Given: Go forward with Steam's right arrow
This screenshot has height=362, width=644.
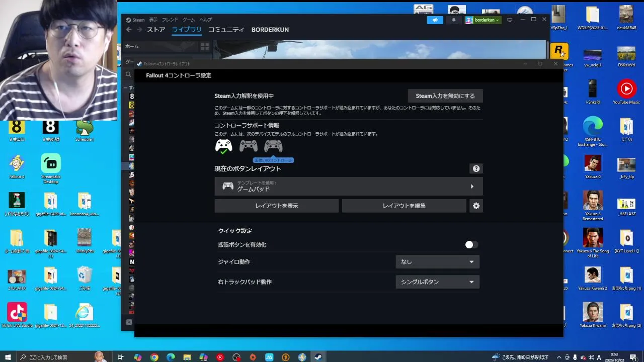Looking at the screenshot, I should [x=139, y=30].
